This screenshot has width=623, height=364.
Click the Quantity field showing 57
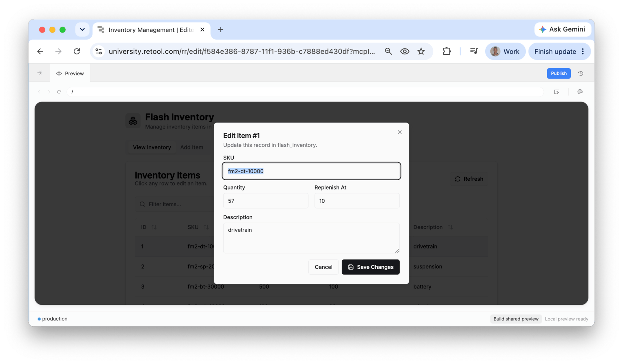coord(265,201)
